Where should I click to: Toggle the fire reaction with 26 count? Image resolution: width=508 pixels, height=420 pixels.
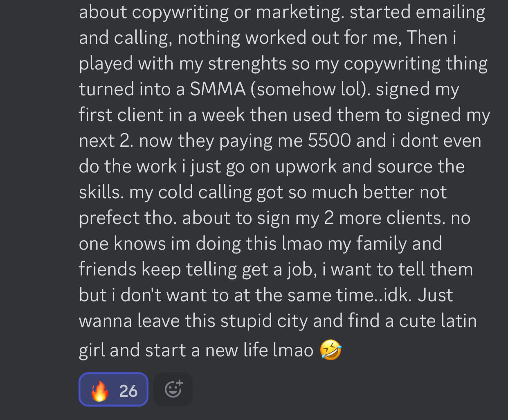coord(113,389)
